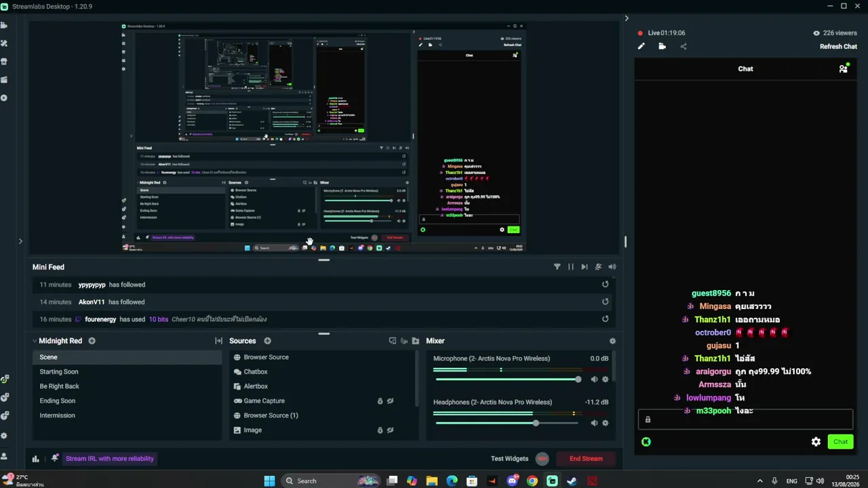Open Microphone channel settings gear
This screenshot has height=488, width=868.
pos(606,380)
